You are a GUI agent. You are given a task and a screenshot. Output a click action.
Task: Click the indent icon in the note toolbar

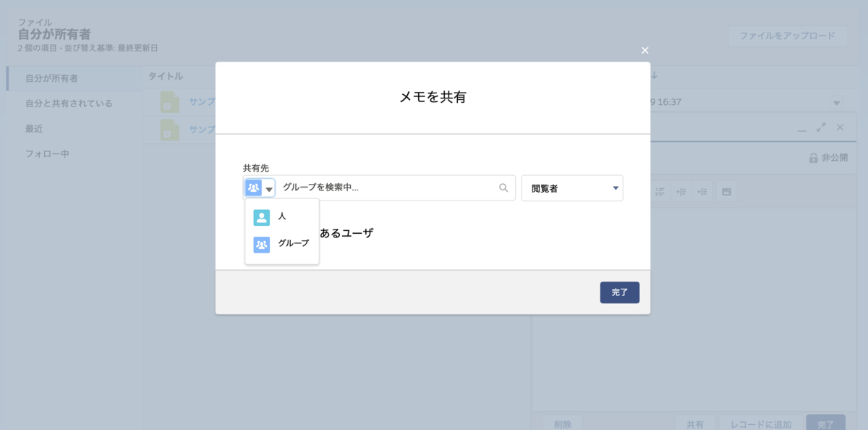681,191
